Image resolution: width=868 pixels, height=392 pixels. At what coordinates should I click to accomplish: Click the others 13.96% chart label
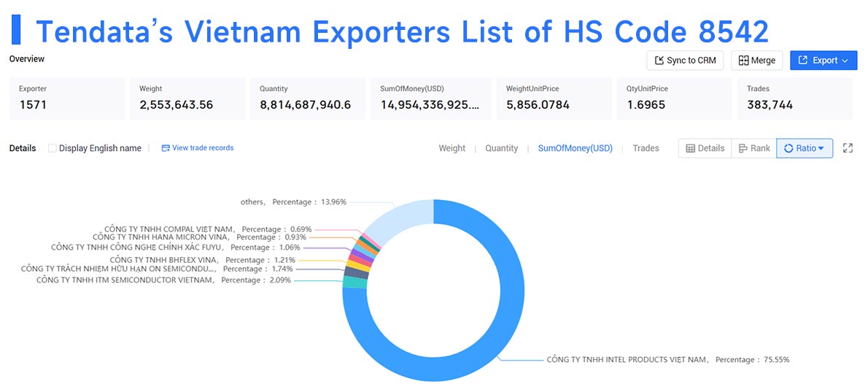(293, 202)
